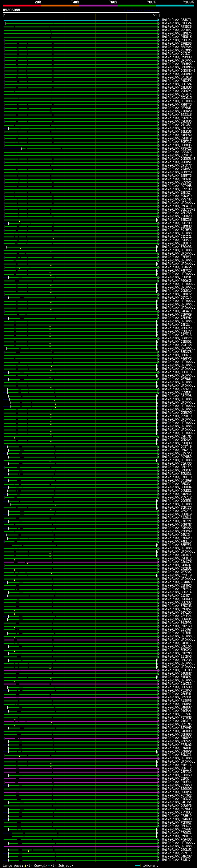Select hit label UniRef100_C3XZX1

point(176,236)
